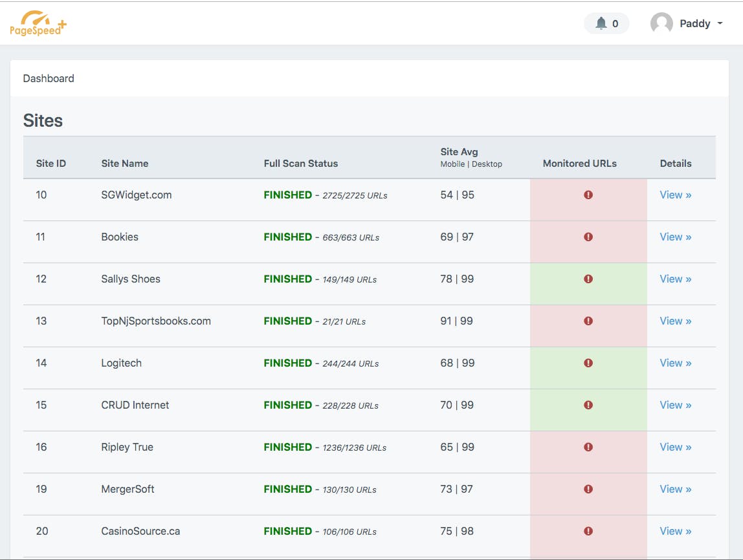743x560 pixels.
Task: Click the Site ID column header
Action: [x=50, y=164]
